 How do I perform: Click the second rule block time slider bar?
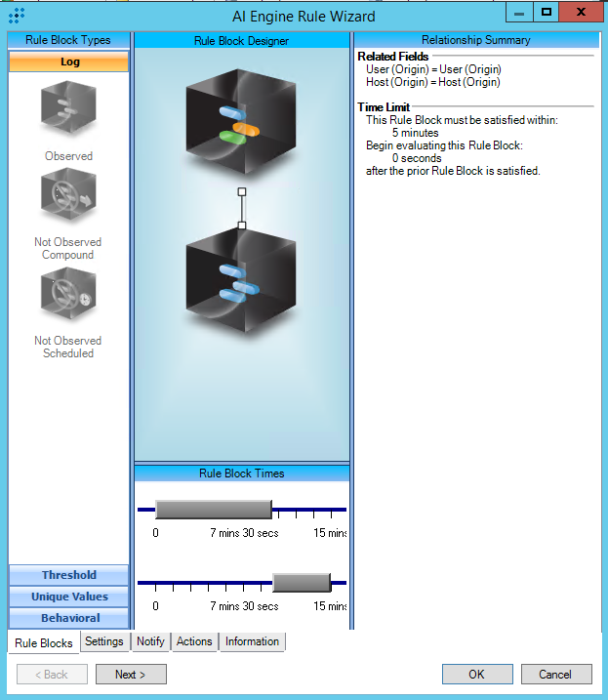coord(301,583)
